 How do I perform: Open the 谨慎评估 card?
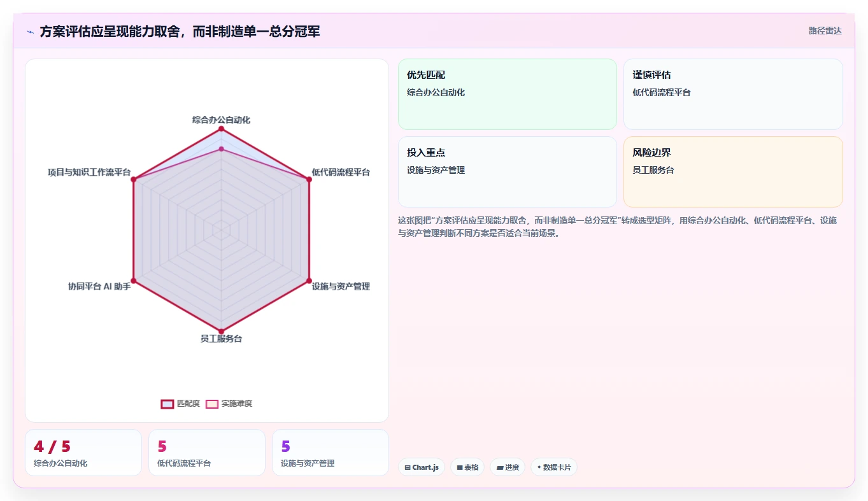pos(733,94)
